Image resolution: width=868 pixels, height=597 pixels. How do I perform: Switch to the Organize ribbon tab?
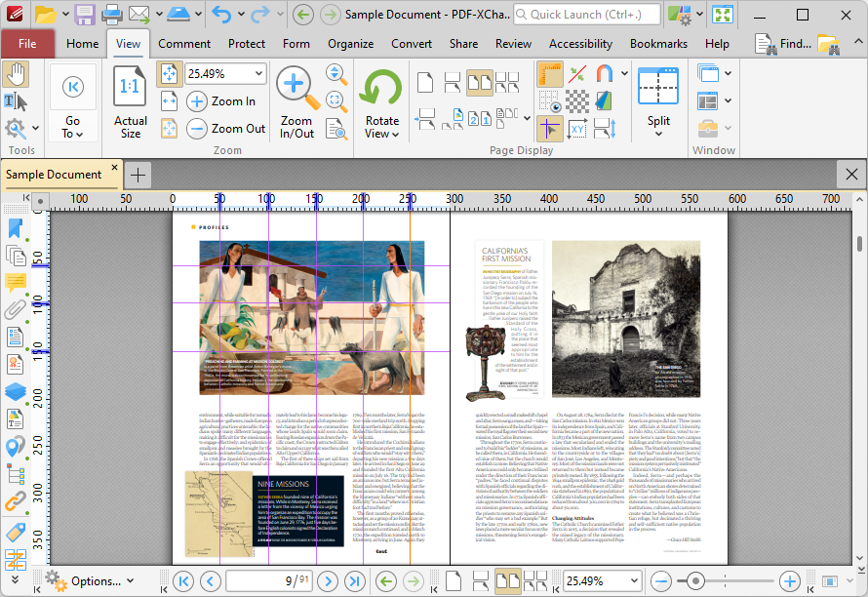(350, 44)
